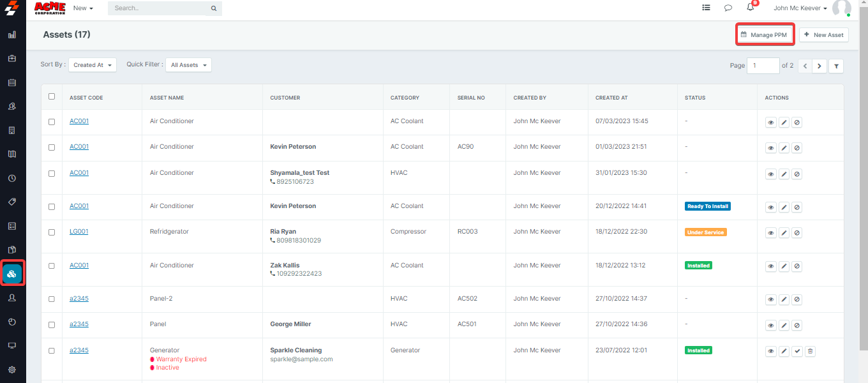Viewport: 868px width, 383px height.
Task: Open the notifications bell icon
Action: coord(750,8)
